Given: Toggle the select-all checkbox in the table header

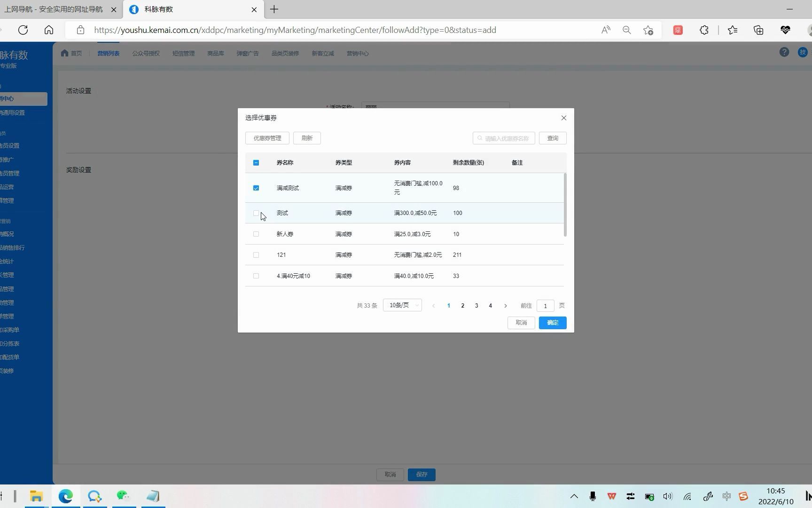Looking at the screenshot, I should point(256,163).
